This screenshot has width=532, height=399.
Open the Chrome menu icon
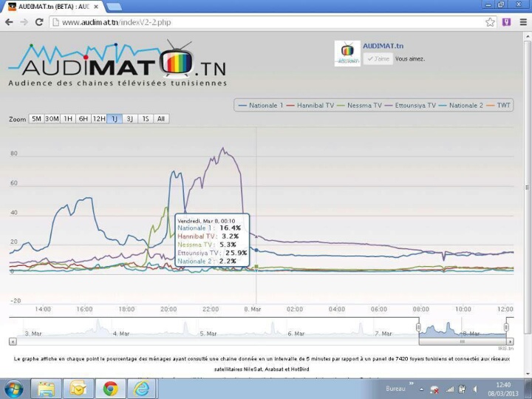(x=523, y=22)
